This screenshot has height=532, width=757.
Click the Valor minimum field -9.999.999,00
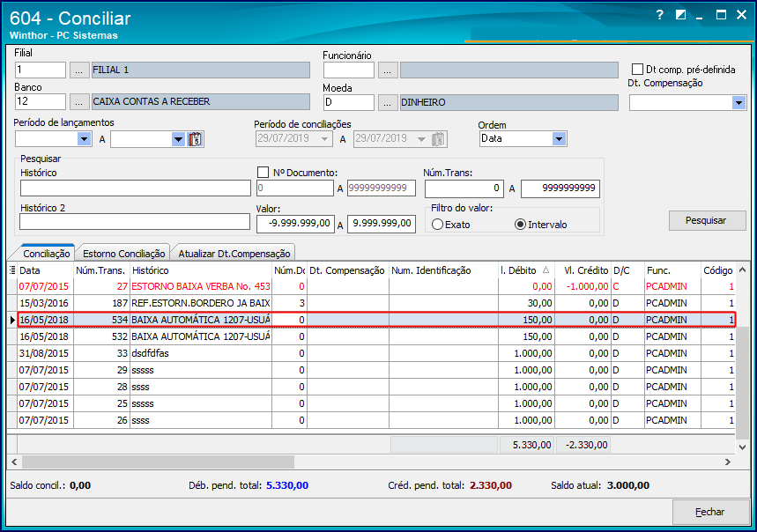pyautogui.click(x=295, y=224)
